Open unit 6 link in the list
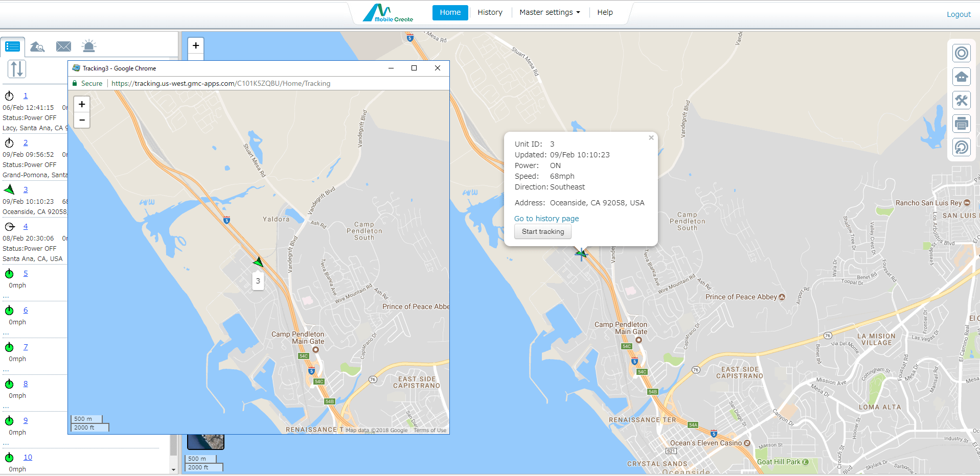This screenshot has height=476, width=980. 26,311
